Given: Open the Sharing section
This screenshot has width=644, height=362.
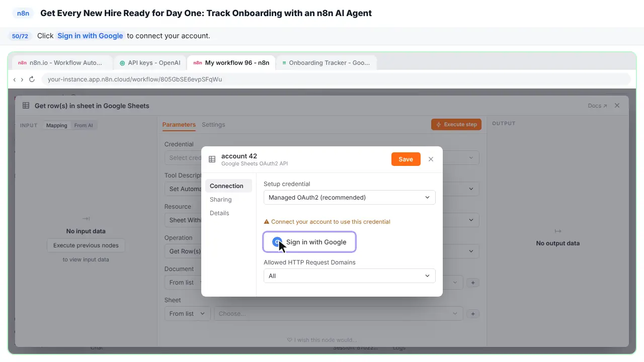Looking at the screenshot, I should tap(221, 200).
